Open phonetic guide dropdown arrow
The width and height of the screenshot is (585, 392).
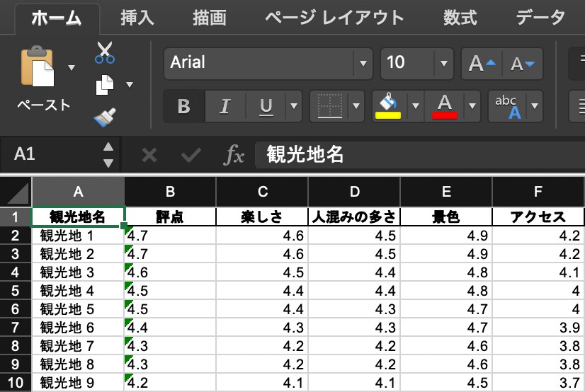[535, 106]
